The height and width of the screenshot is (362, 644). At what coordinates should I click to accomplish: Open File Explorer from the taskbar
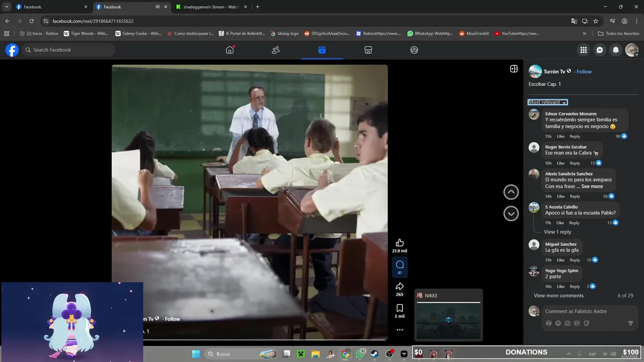coord(316,354)
